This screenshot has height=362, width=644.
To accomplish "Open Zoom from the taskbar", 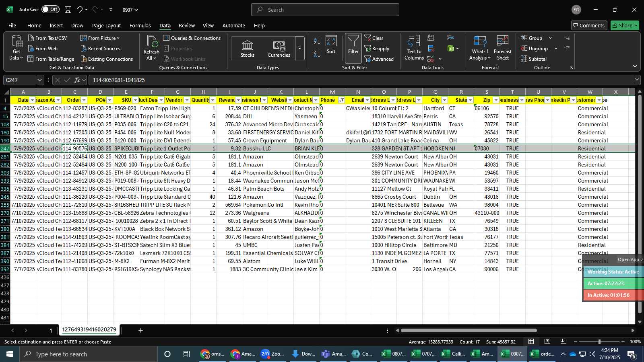I will (272, 354).
